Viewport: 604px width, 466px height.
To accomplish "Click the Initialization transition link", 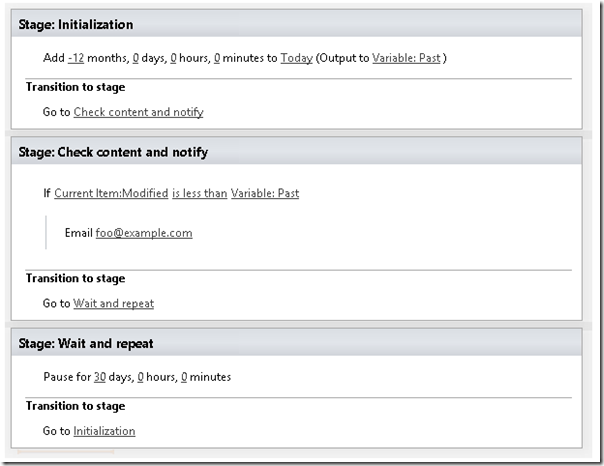I will (104, 431).
